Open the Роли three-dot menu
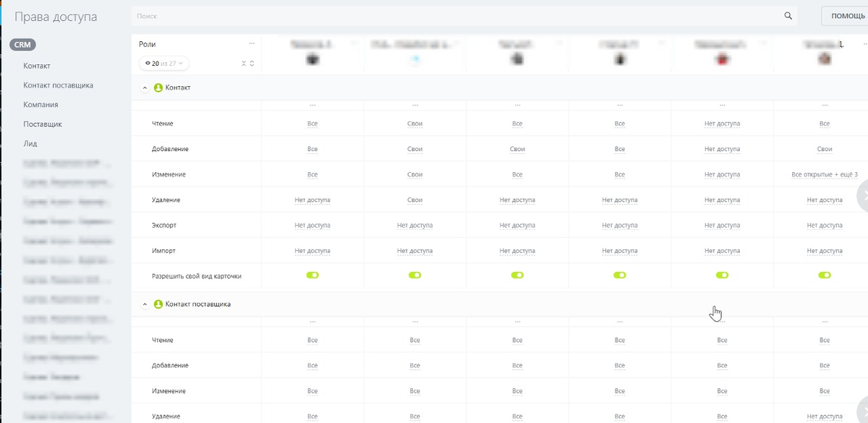 tap(252, 44)
